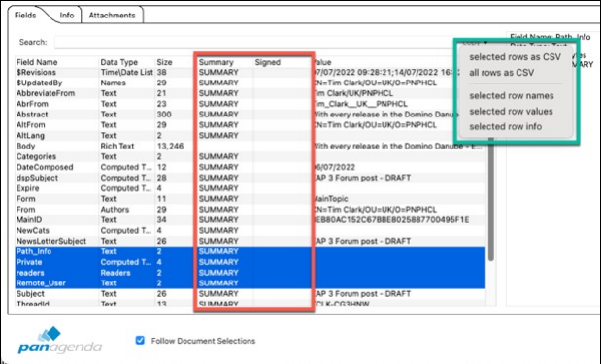Select the AltLang field row
Screen dimensions: 601x364
pos(250,136)
